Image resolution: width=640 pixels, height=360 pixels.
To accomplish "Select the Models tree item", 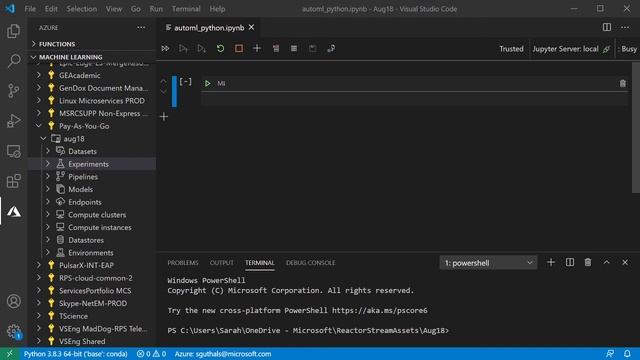I will point(80,189).
